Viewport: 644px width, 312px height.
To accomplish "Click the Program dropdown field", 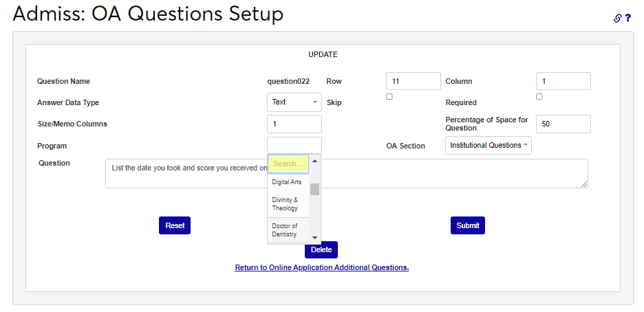I will [x=294, y=145].
